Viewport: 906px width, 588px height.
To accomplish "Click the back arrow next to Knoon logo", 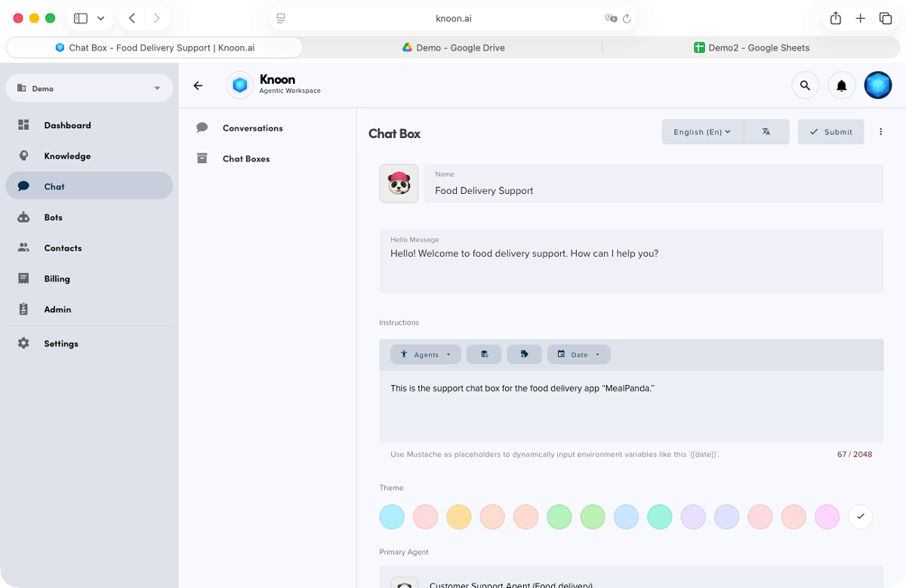I will 198,85.
